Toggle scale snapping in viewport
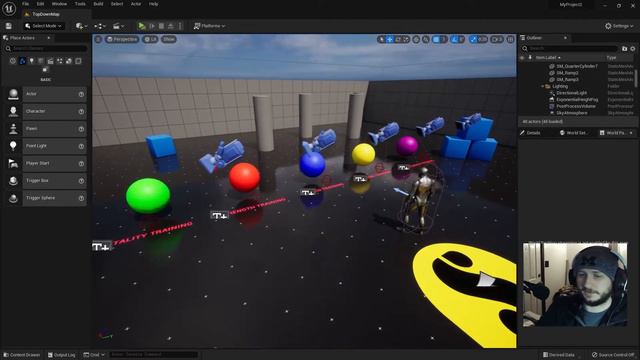 click(473, 39)
